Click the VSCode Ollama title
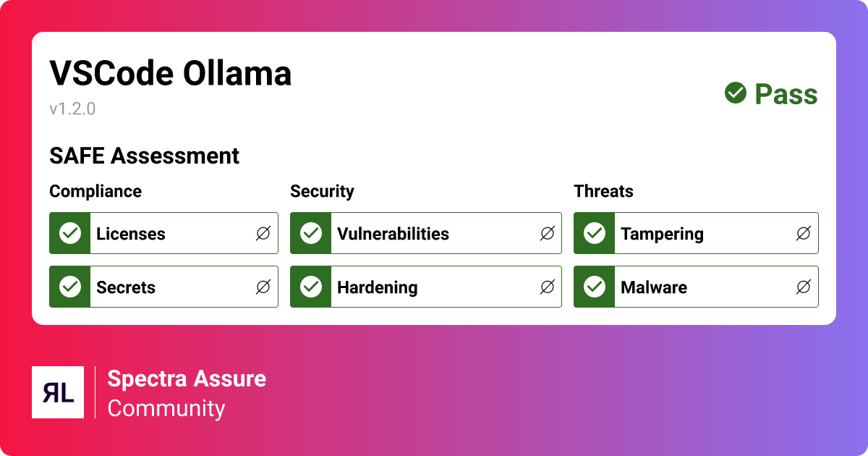868x456 pixels. pyautogui.click(x=171, y=74)
